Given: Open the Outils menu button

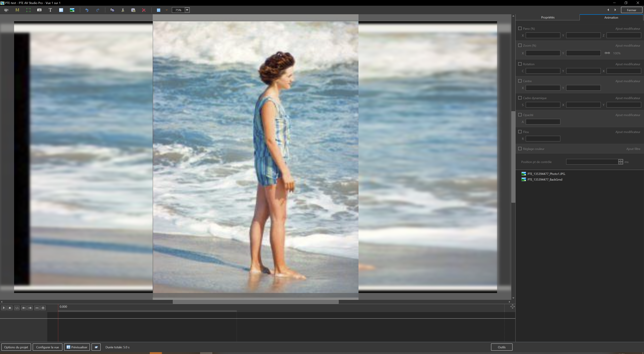Looking at the screenshot, I should click(501, 347).
